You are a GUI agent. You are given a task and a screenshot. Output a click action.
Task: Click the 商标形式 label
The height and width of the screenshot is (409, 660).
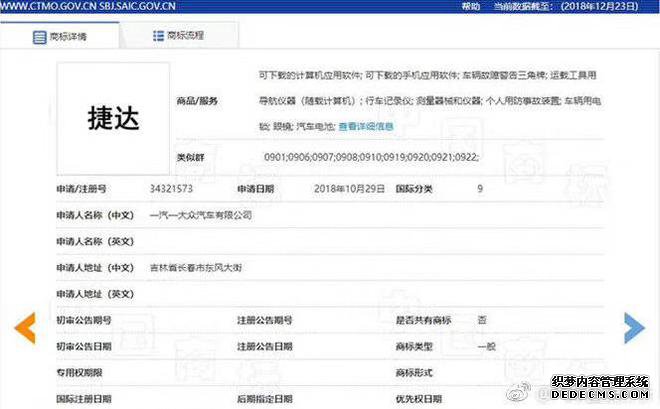click(414, 372)
